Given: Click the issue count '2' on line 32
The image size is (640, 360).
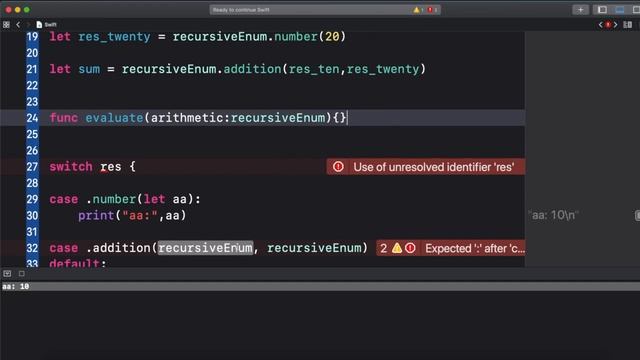Looking at the screenshot, I should (x=384, y=249).
